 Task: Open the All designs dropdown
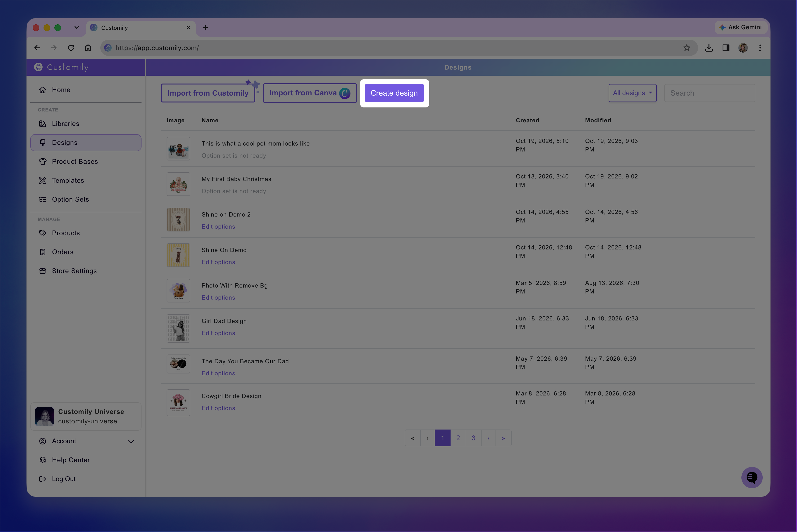[633, 93]
